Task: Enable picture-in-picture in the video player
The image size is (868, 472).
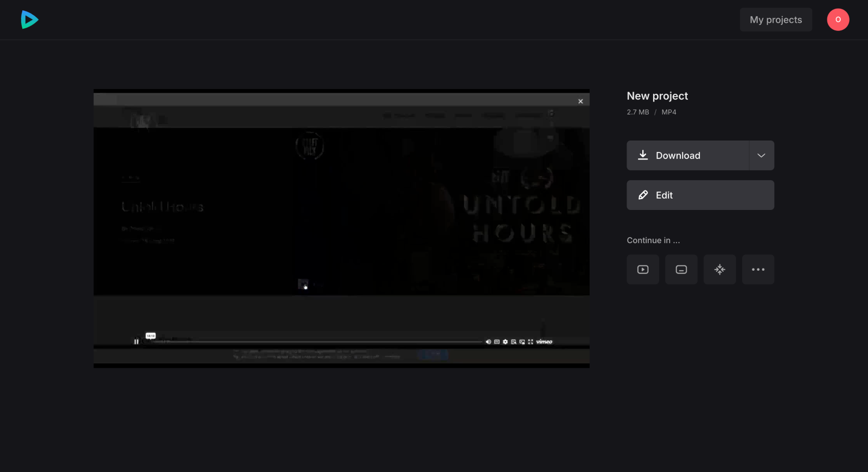Action: point(522,342)
